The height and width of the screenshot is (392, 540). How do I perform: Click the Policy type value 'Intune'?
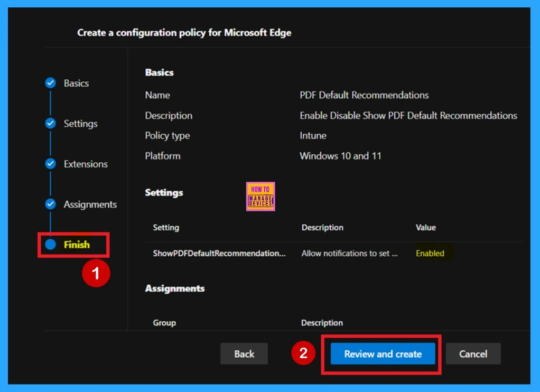(x=313, y=135)
